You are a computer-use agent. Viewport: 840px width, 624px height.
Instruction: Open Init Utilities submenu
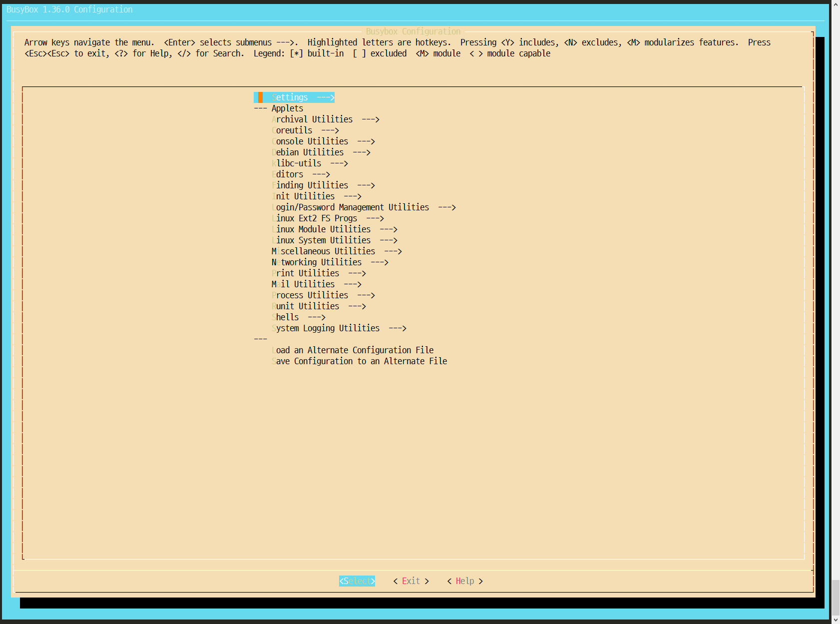point(317,196)
